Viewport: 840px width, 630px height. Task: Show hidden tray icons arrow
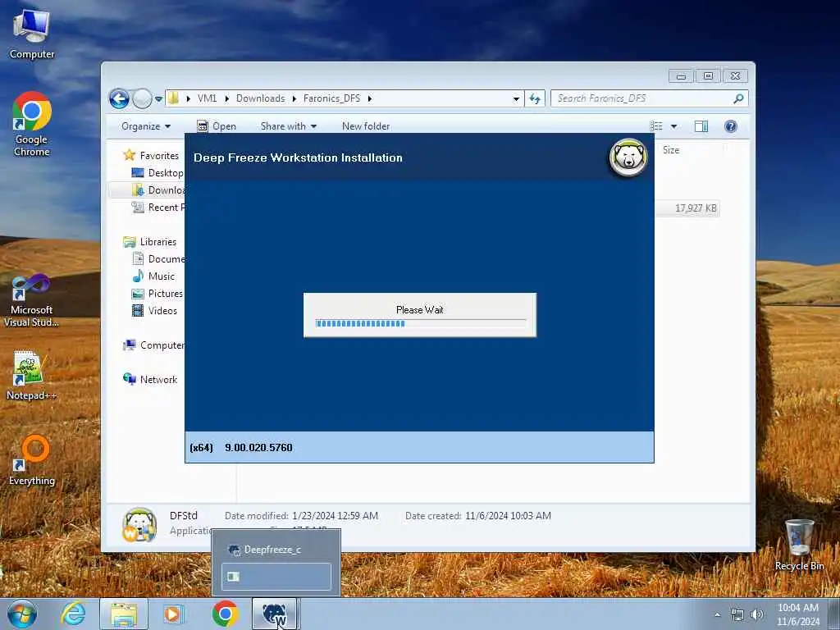(x=717, y=615)
